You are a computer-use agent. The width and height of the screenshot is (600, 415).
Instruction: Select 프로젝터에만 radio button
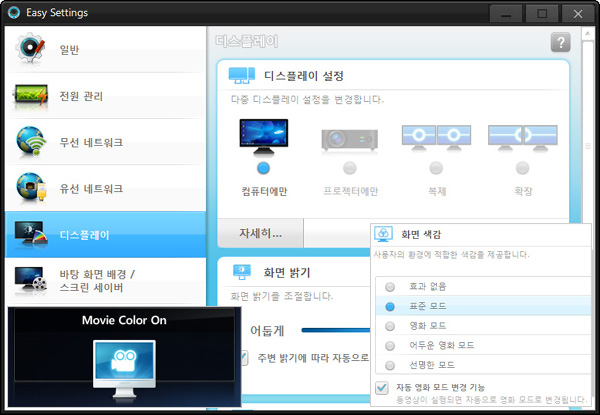point(350,168)
